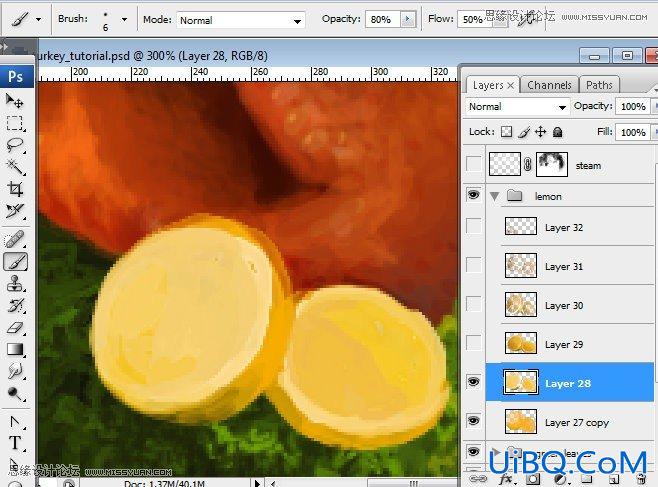The height and width of the screenshot is (487, 658).
Task: Select the Gradient tool
Action: 15,349
